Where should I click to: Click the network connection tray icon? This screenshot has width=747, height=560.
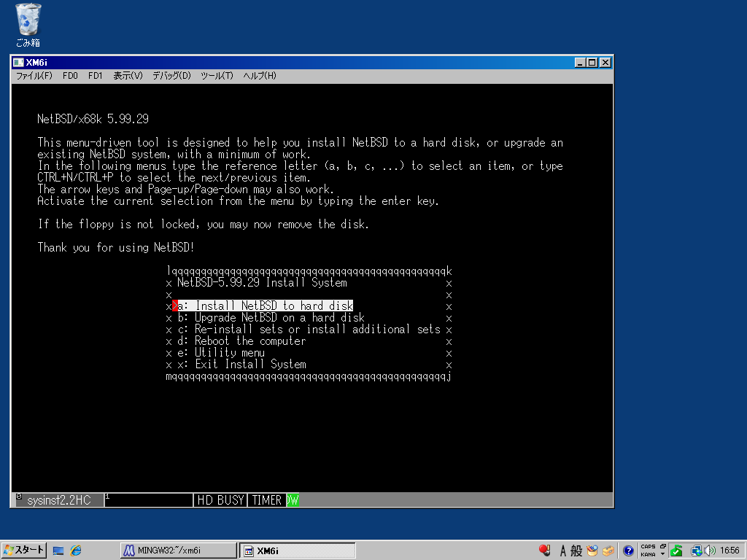697,551
